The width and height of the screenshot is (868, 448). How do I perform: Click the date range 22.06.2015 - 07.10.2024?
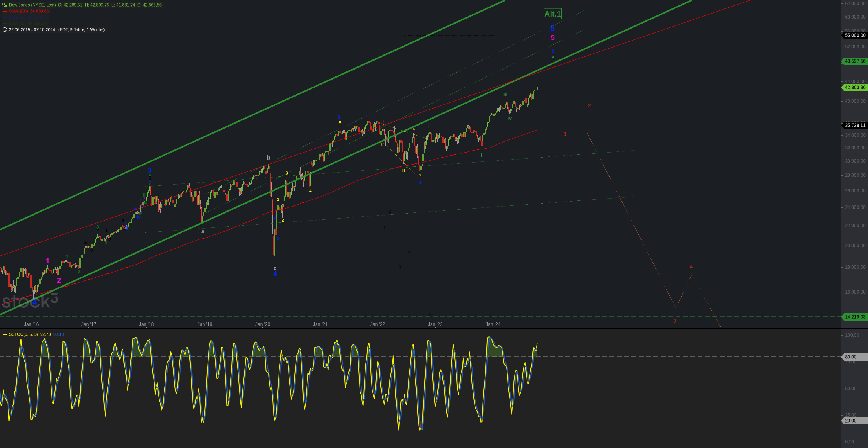pyautogui.click(x=32, y=30)
